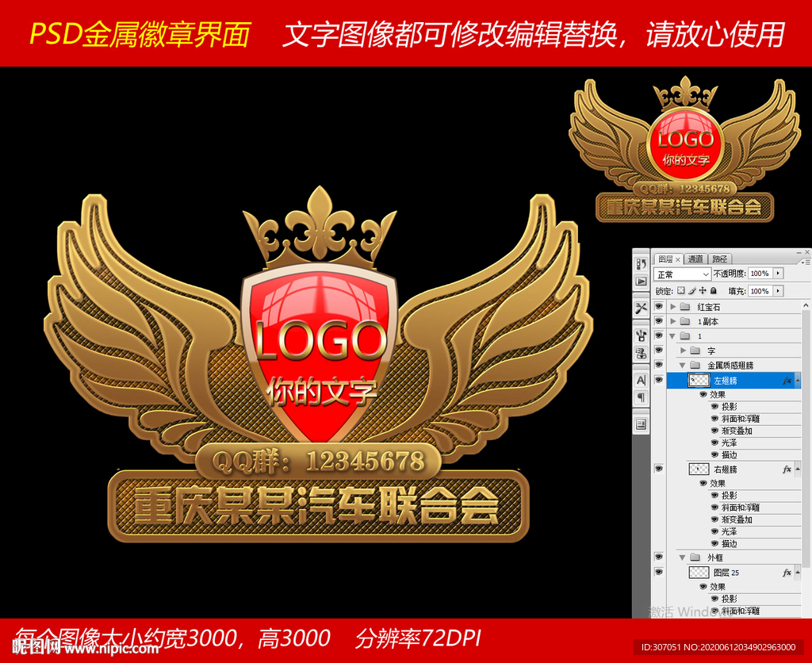The width and height of the screenshot is (812, 663).
Task: Toggle visibility of the 左翅膀 layer
Action: point(659,380)
